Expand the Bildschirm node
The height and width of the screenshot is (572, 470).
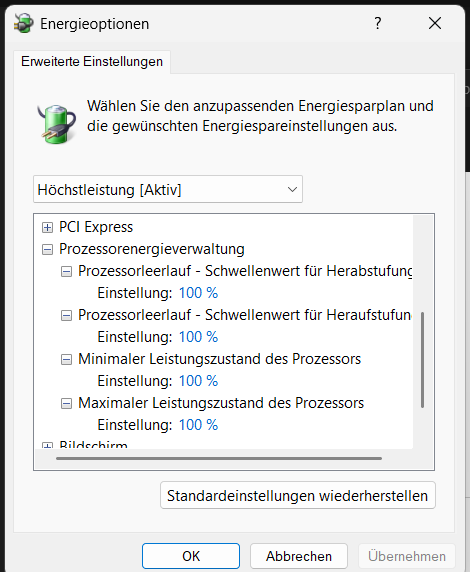(x=47, y=446)
